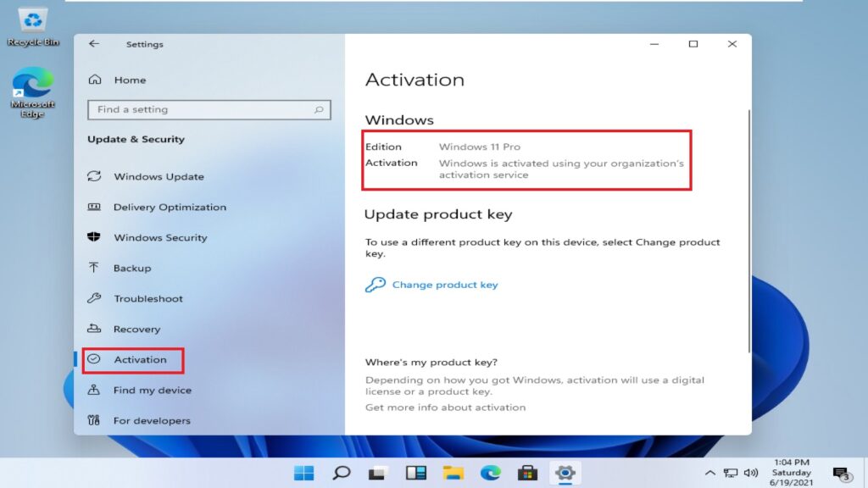
Task: Open the Backup settings
Action: coord(132,268)
